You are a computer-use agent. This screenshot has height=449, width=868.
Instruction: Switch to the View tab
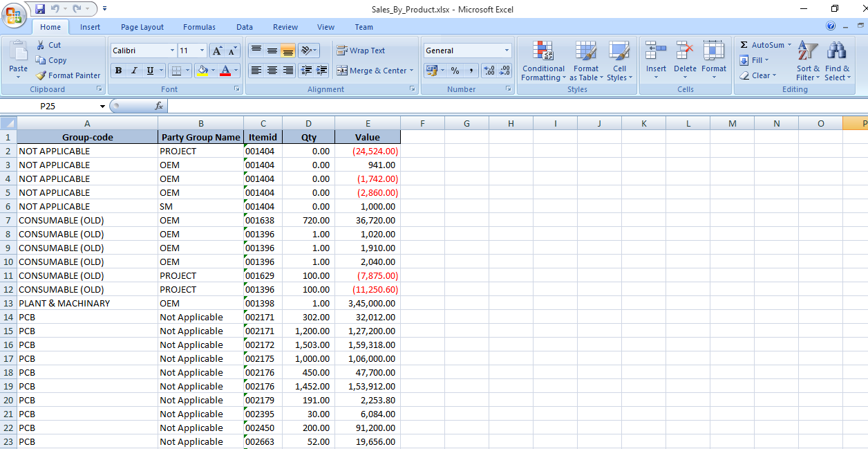click(326, 27)
